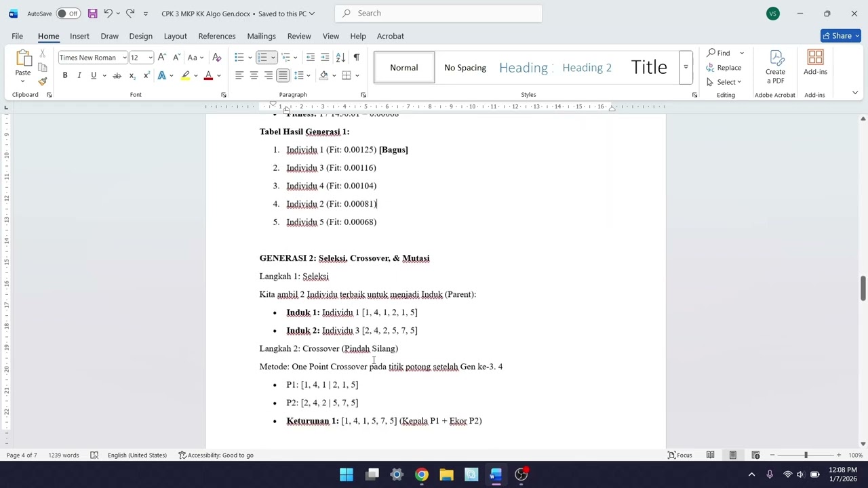
Task: Align paragraph text to the left
Action: [239, 75]
